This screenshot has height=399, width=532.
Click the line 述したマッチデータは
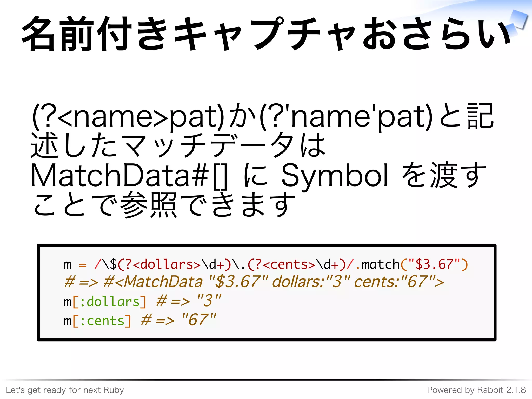point(178,145)
